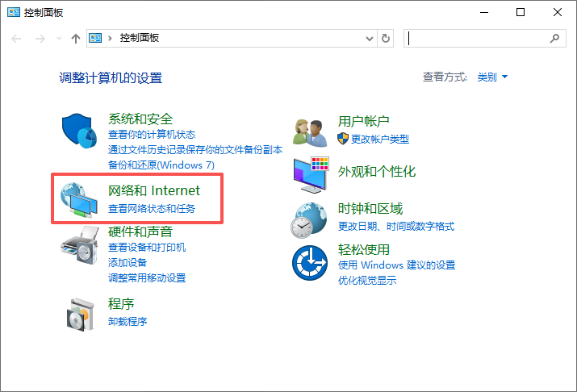The image size is (577, 392).
Task: Close the control panel window
Action: pyautogui.click(x=557, y=12)
